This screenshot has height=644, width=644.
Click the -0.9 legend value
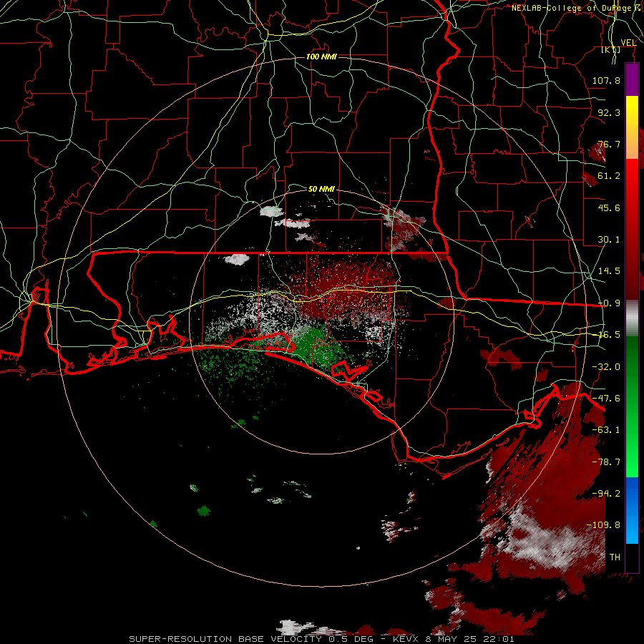coord(609,303)
